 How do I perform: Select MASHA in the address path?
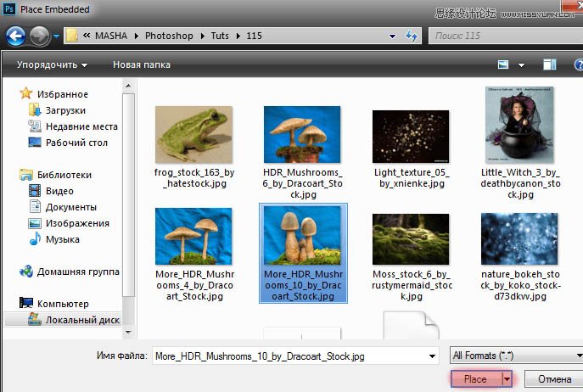click(111, 36)
